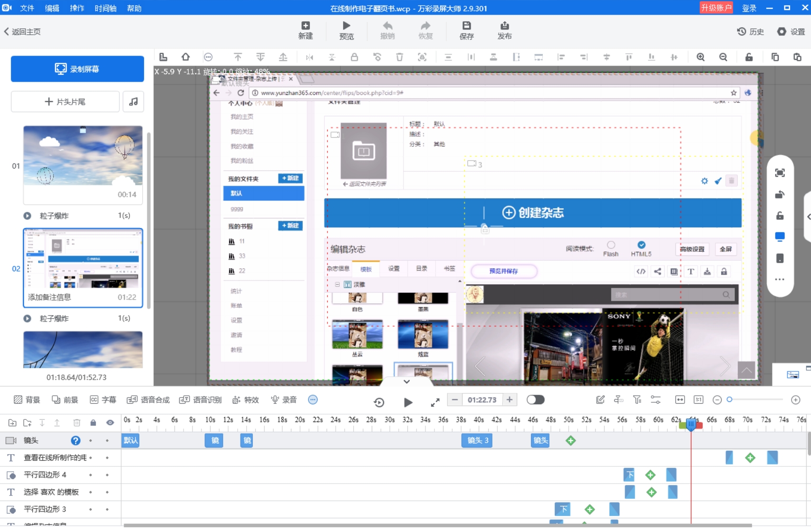Open the 操作 menu
The width and height of the screenshot is (811, 532).
coord(77,8)
